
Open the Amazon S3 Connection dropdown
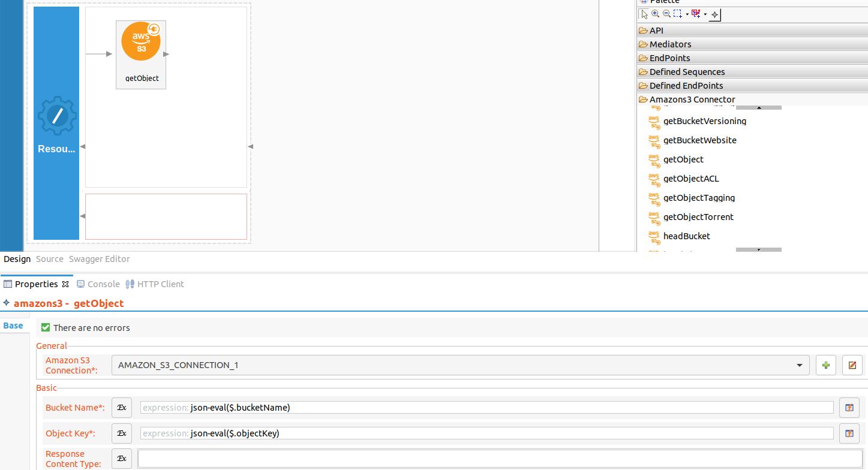(x=460, y=365)
